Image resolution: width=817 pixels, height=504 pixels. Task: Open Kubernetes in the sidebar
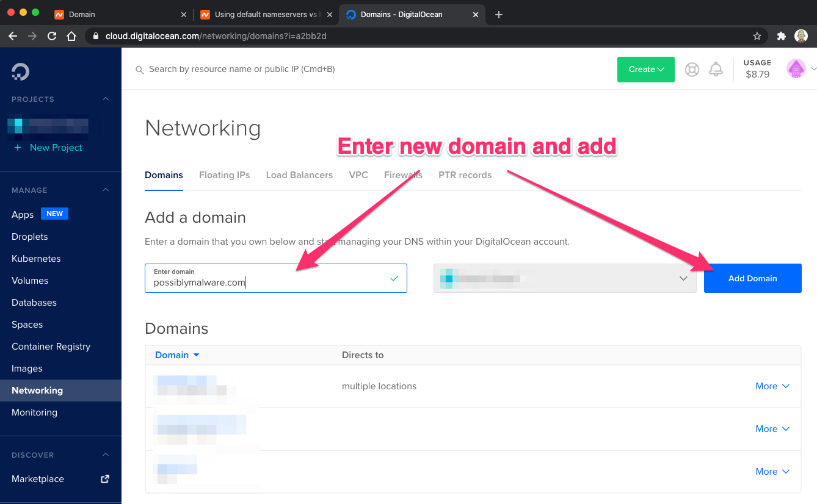36,259
